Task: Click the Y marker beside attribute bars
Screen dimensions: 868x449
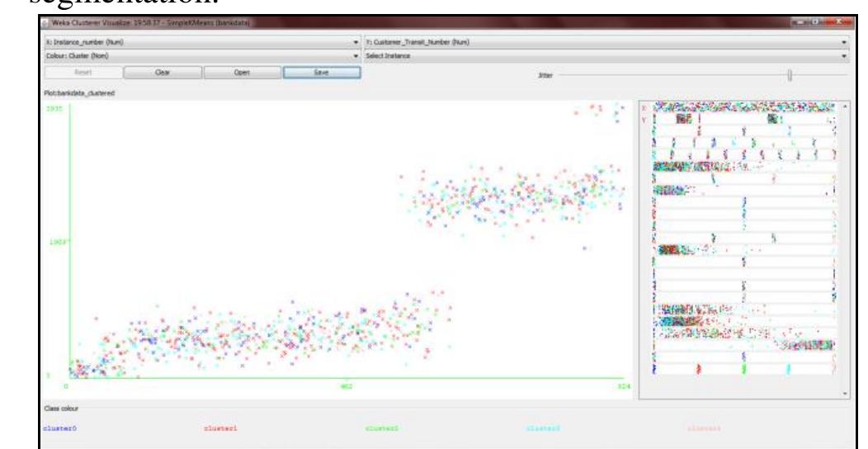Action: click(x=644, y=120)
